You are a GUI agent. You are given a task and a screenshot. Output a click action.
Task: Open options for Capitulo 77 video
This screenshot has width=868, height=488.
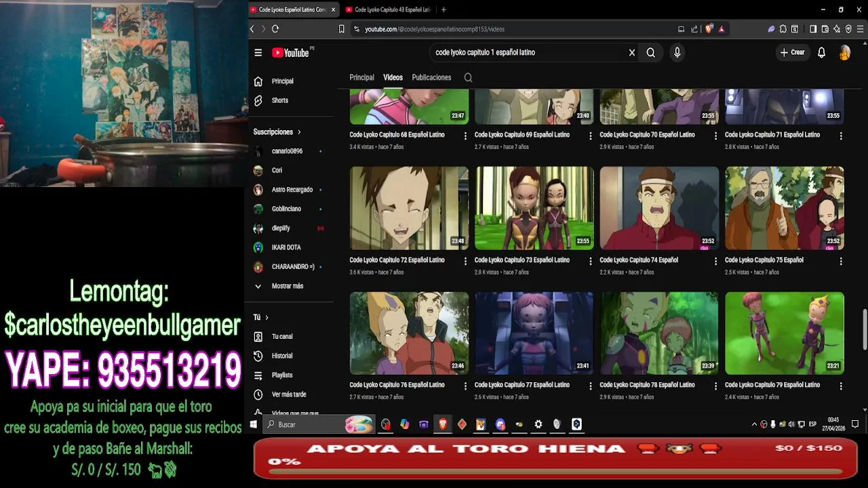(590, 386)
